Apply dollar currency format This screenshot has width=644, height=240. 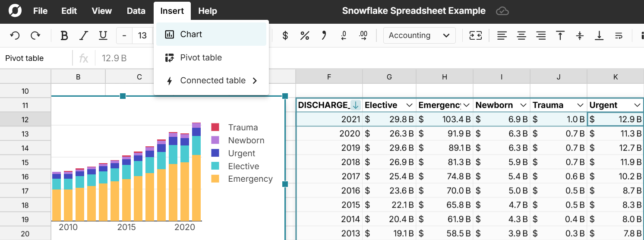(x=285, y=35)
